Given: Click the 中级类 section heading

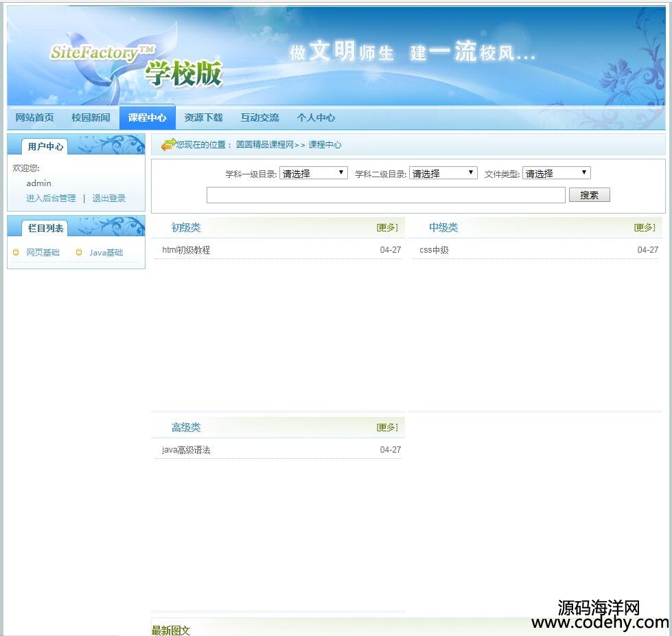Looking at the screenshot, I should tap(443, 227).
